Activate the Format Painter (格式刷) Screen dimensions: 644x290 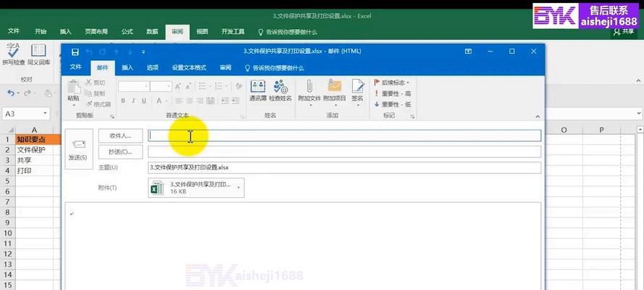(x=97, y=104)
